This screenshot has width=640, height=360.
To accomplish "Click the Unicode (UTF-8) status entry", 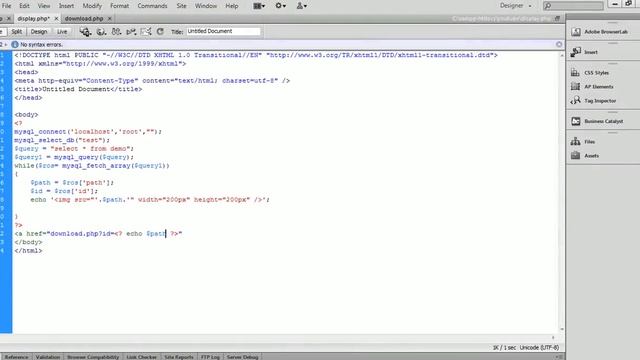I will tap(539, 348).
